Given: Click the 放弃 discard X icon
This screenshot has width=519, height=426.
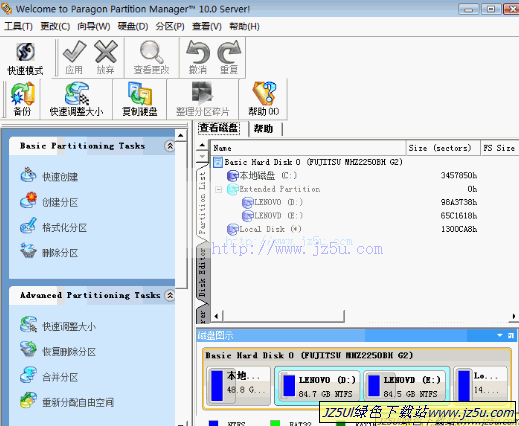Looking at the screenshot, I should coord(106,57).
